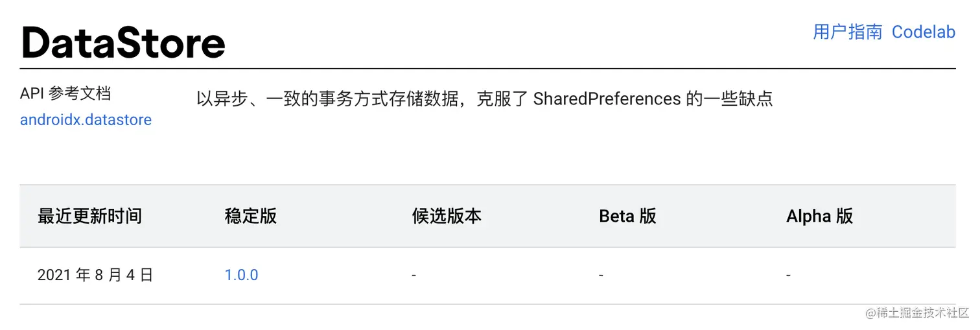Follow the androidx.datastore API reference link
Viewport: 980px width, 330px height.
click(86, 120)
